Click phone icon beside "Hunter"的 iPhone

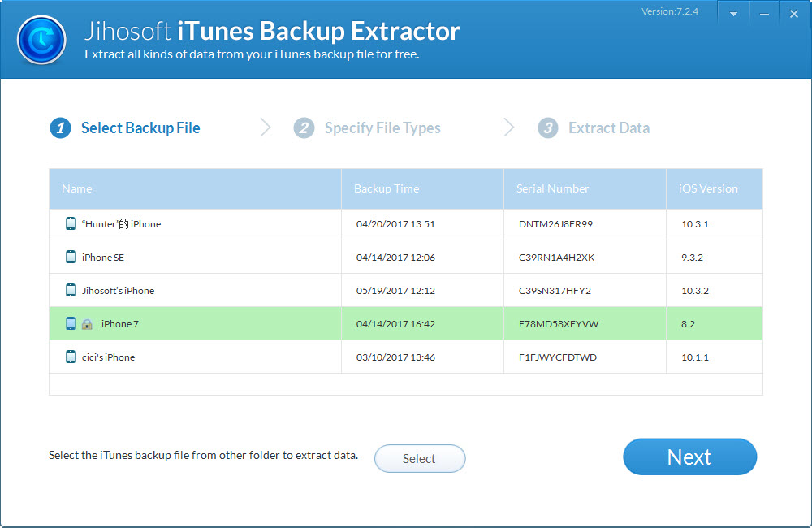71,223
